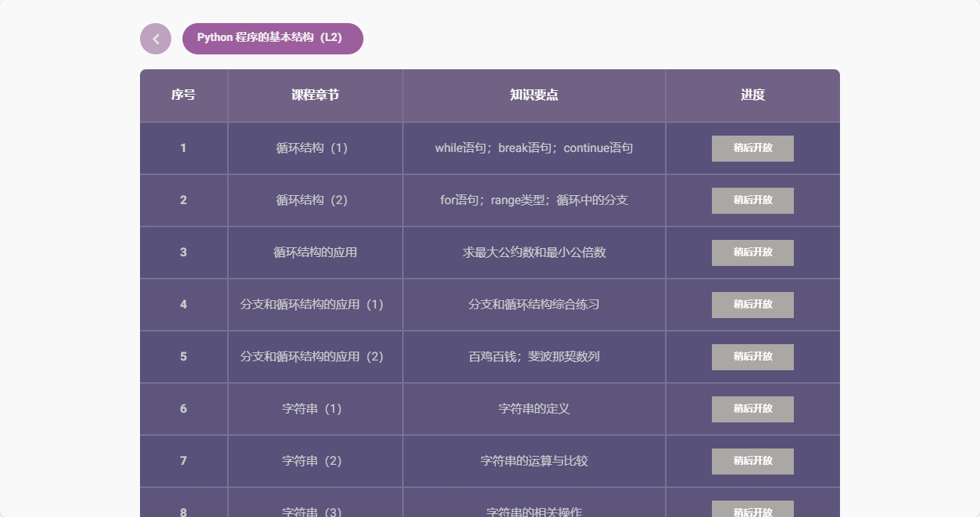Image resolution: width=980 pixels, height=517 pixels.
Task: Click the Python 程序的基本结构 (L2) title pill
Action: (273, 39)
